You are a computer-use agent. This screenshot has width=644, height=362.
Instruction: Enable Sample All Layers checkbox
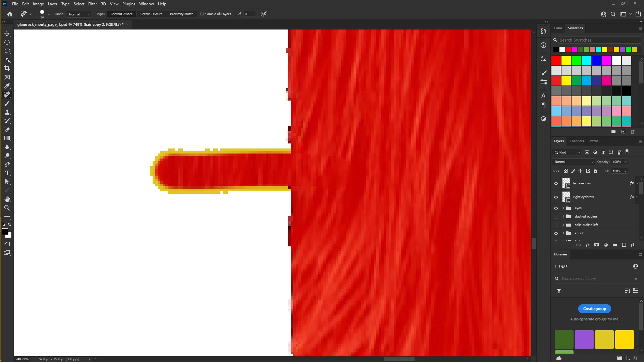[202, 14]
